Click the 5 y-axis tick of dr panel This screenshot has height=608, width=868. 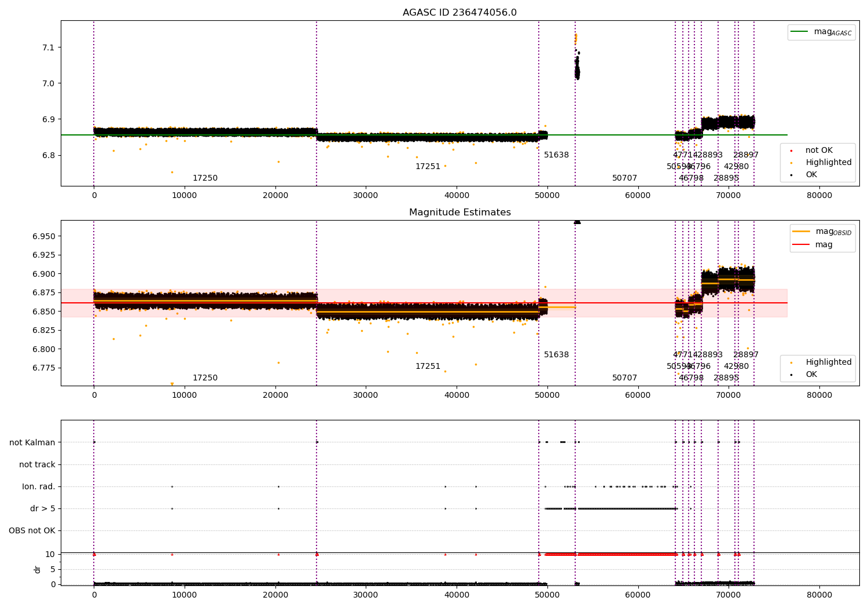pos(53,569)
